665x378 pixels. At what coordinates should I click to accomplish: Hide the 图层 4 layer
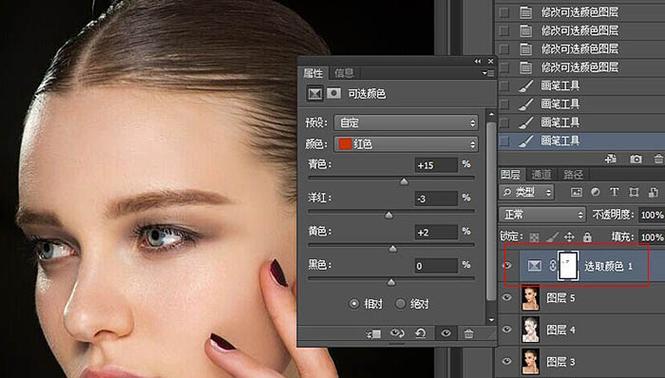(507, 329)
